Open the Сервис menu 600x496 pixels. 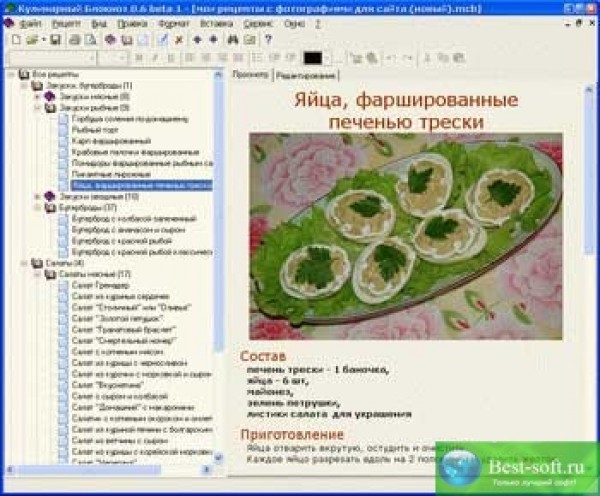258,24
